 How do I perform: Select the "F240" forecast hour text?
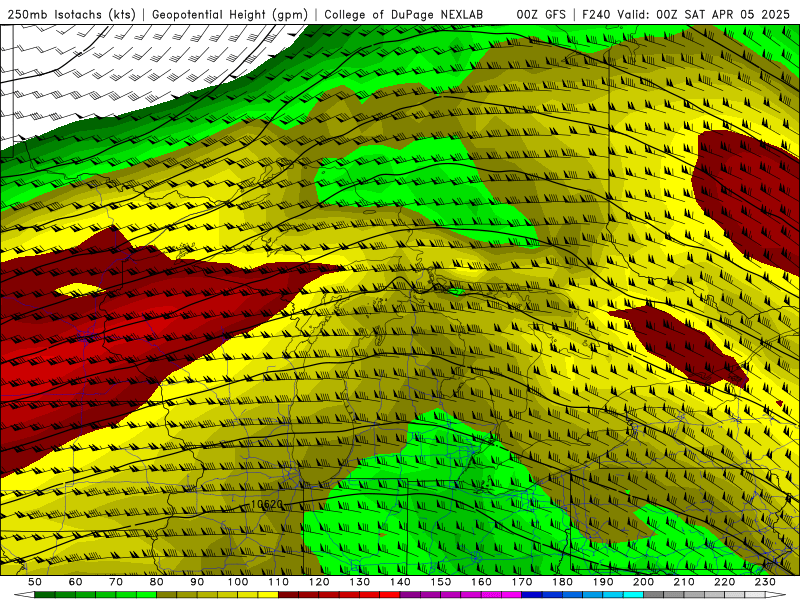click(x=596, y=15)
